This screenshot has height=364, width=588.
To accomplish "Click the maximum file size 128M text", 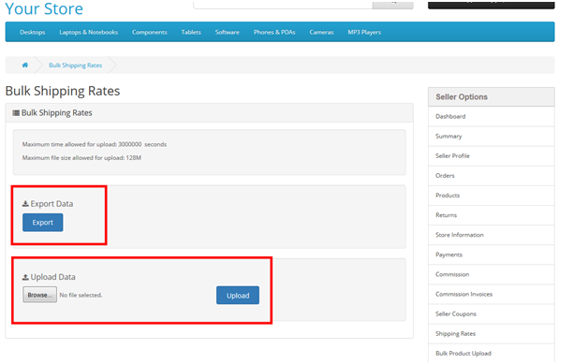I will tap(81, 158).
